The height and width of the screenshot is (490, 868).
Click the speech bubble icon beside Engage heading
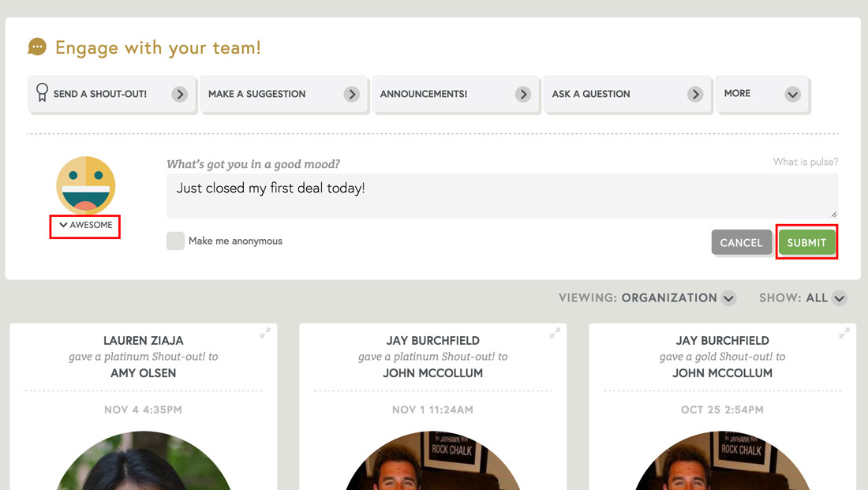pyautogui.click(x=36, y=47)
